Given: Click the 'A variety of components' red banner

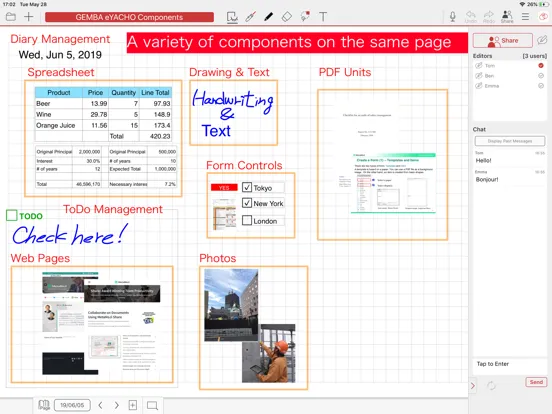Looking at the screenshot, I should (x=297, y=43).
